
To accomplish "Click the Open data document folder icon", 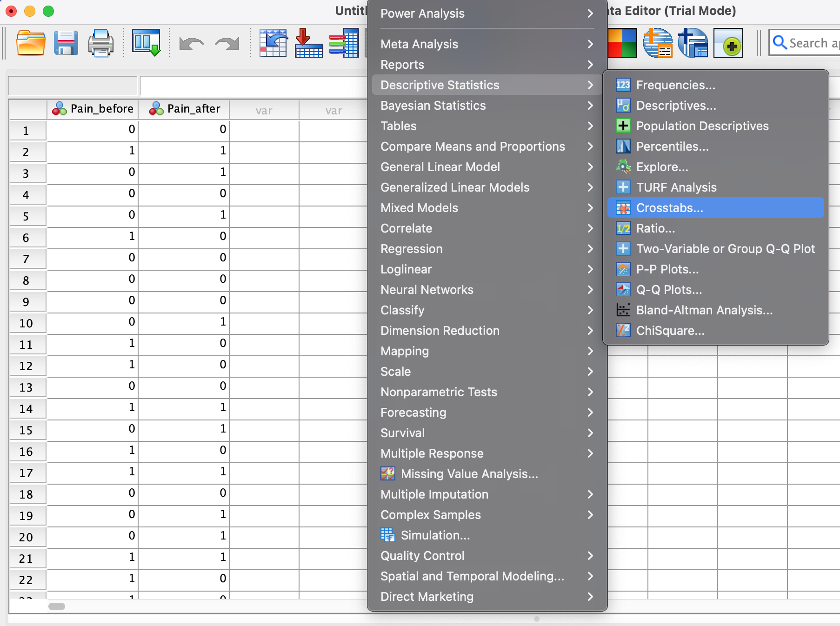I will point(30,43).
